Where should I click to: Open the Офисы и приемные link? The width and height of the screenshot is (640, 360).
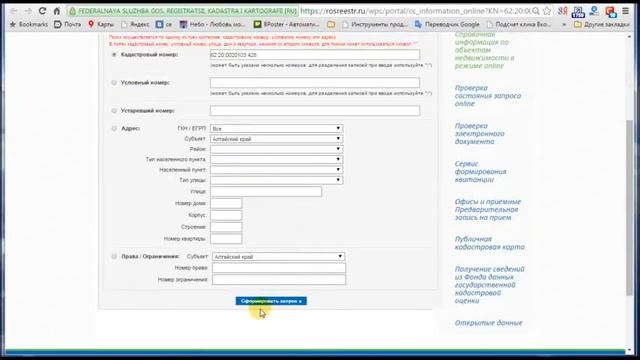[x=488, y=209]
